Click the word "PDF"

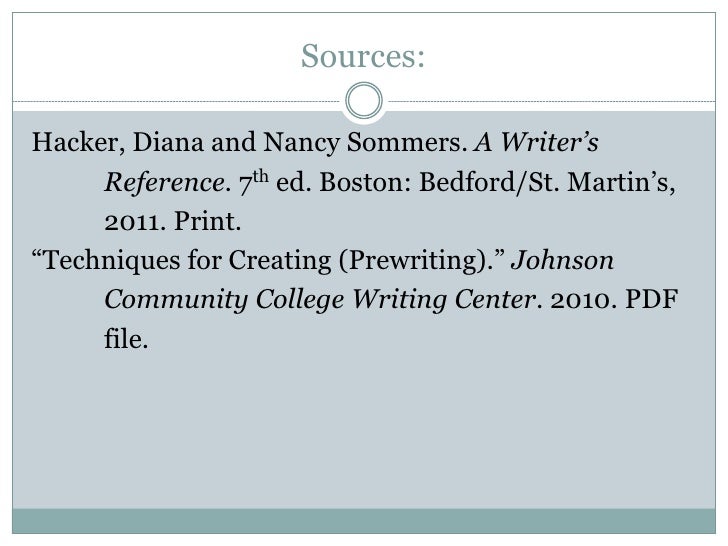651,299
